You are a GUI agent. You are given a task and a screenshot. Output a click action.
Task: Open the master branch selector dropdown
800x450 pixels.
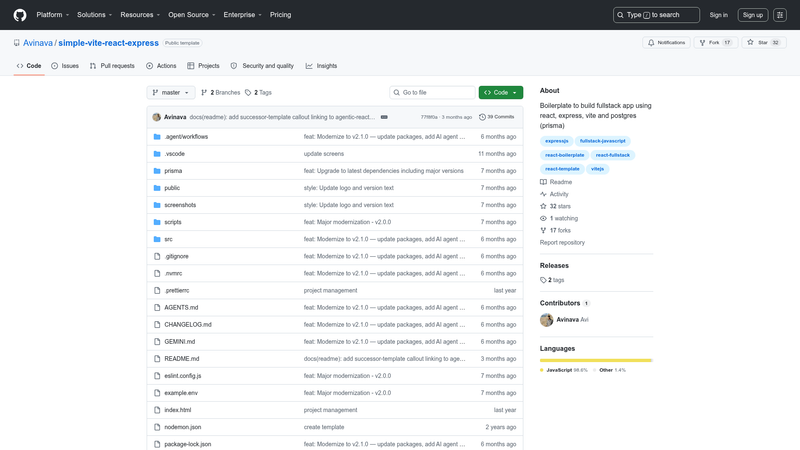coord(171,92)
